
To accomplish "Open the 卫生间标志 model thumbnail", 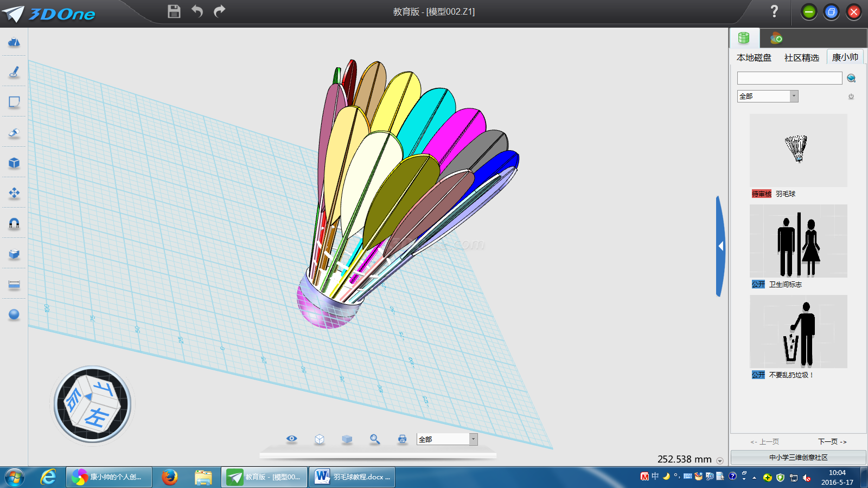I will click(x=798, y=241).
